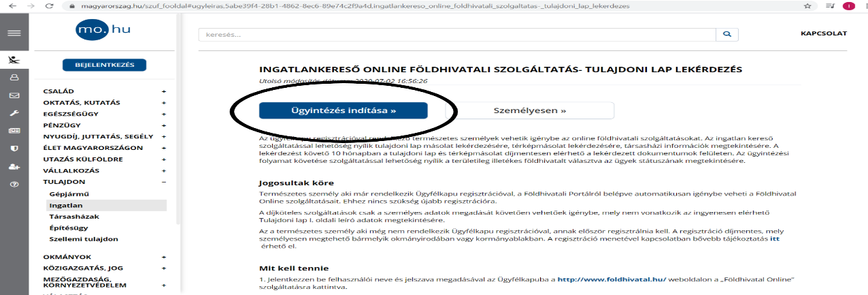868x295 pixels.
Task: Select Társasházak in the Tulajdon submenu
Action: click(70, 216)
